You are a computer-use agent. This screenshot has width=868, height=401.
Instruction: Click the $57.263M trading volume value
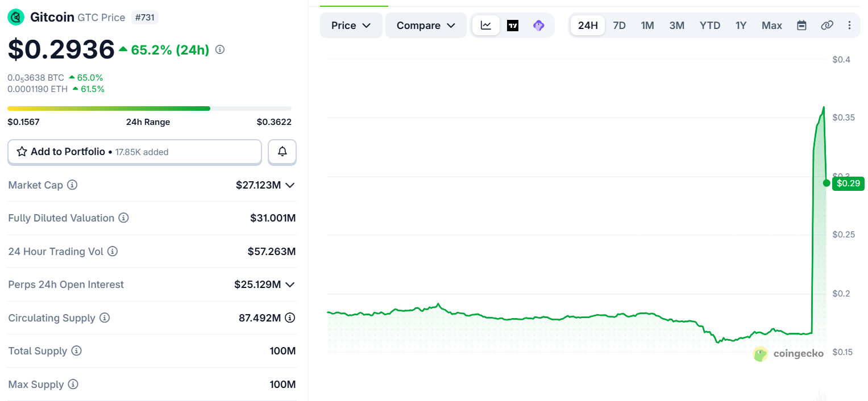[x=272, y=251]
